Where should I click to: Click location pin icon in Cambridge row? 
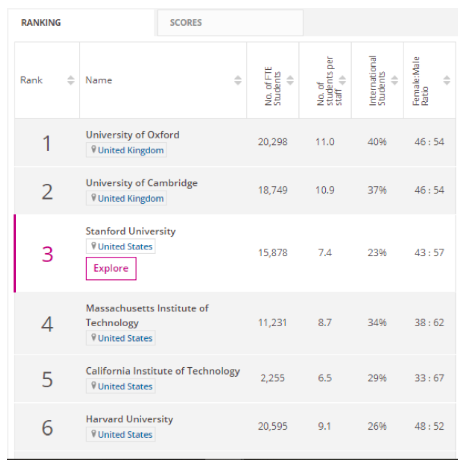[94, 197]
